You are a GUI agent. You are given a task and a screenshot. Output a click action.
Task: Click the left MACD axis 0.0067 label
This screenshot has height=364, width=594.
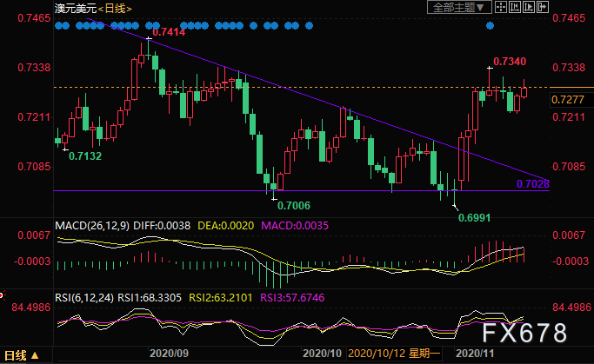coord(34,235)
